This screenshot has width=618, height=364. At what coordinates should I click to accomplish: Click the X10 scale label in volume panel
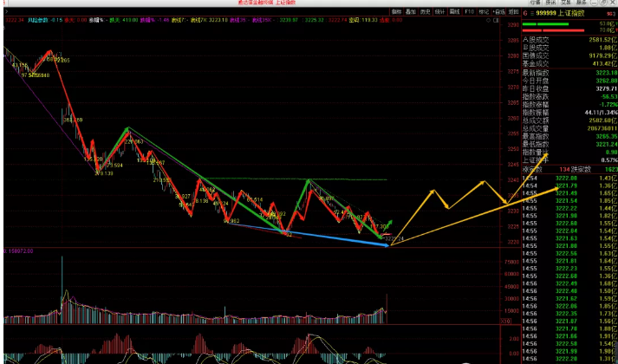[x=505, y=321]
